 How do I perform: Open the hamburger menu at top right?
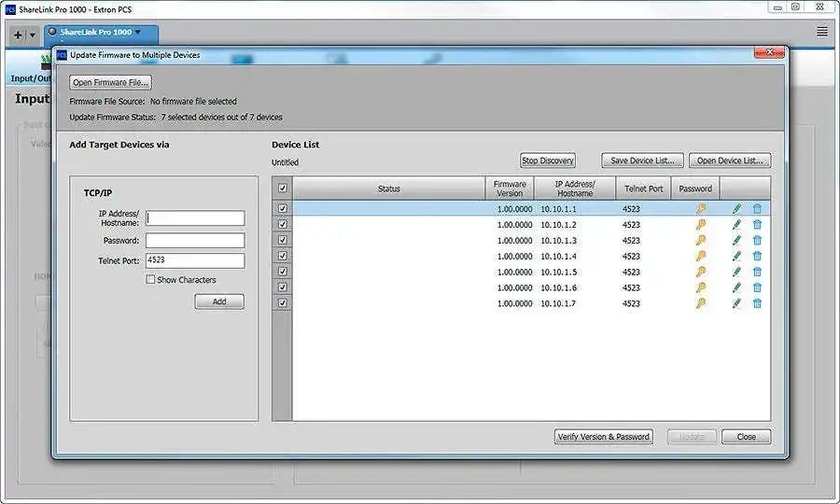(x=822, y=32)
